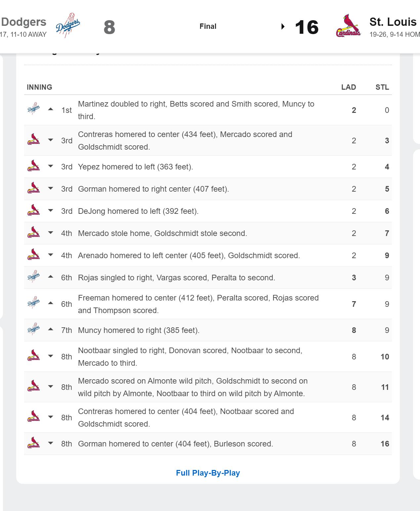
Task: Click the Dodgers icon beside Freeman home run
Action: (34, 302)
